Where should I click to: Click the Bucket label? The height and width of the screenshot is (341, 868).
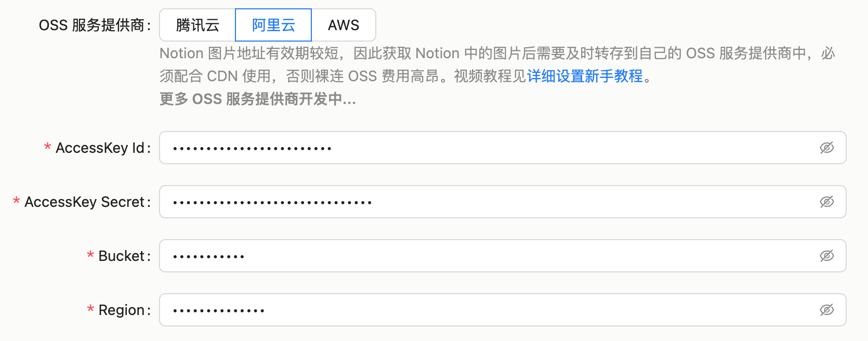pos(121,256)
